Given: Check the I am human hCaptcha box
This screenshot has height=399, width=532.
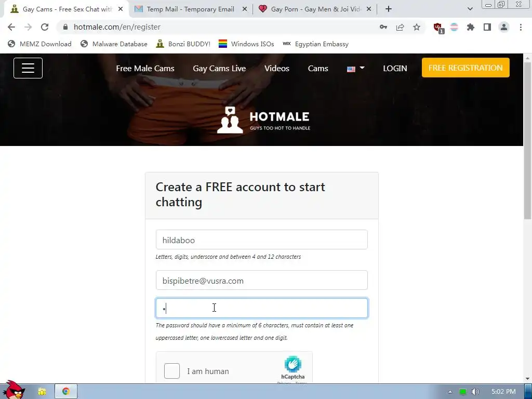Looking at the screenshot, I should tap(171, 371).
